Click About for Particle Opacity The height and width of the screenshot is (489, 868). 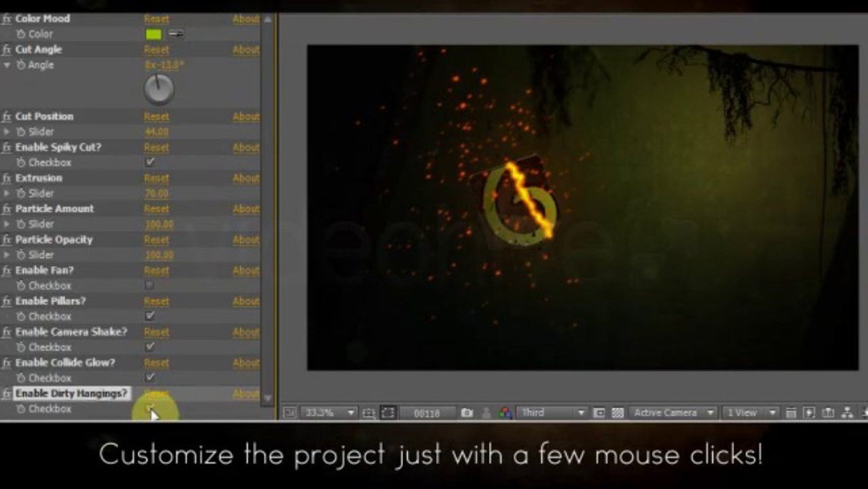(246, 240)
